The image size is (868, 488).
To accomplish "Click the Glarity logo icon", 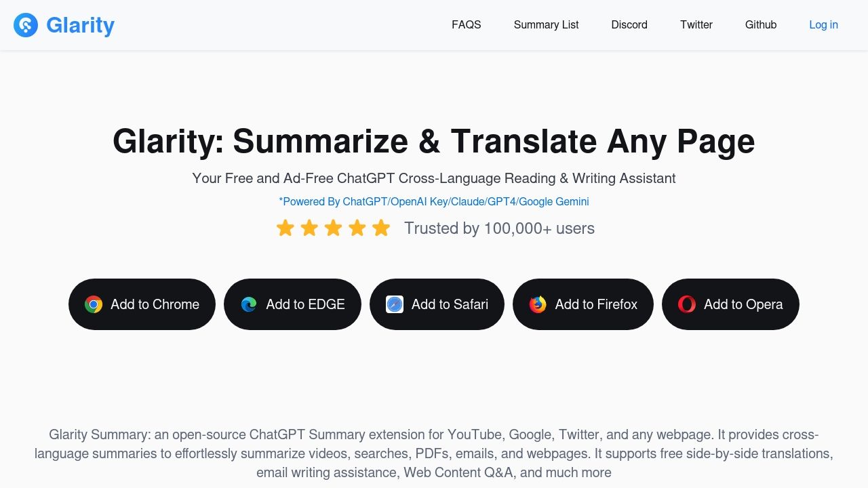I will point(26,25).
